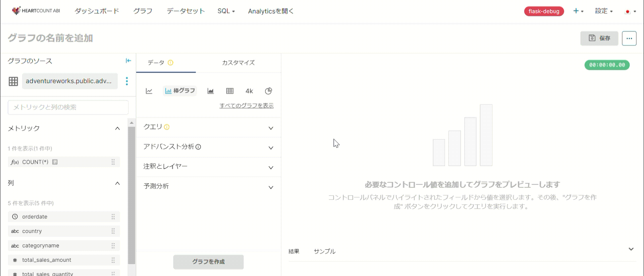Select the line chart type icon
644x276 pixels.
click(149, 91)
